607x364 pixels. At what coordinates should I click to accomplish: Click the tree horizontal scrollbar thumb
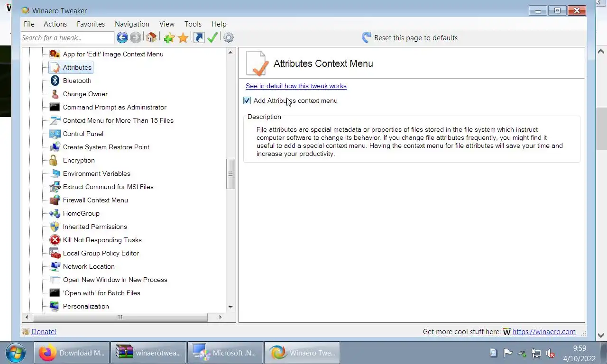point(120,317)
